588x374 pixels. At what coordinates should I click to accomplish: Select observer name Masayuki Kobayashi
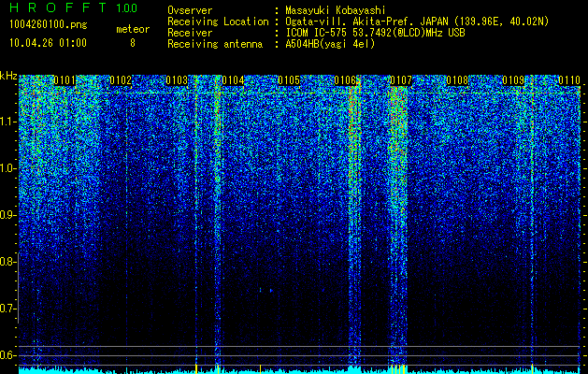[336, 10]
